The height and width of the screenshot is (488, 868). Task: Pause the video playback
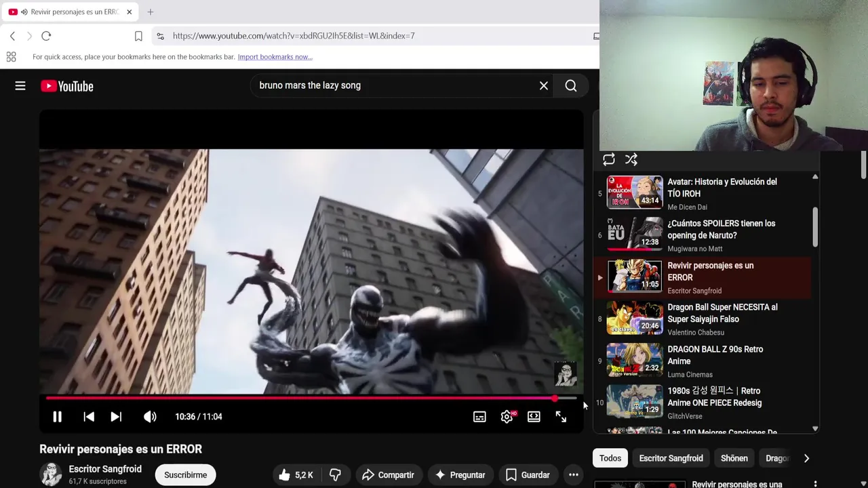coord(57,417)
